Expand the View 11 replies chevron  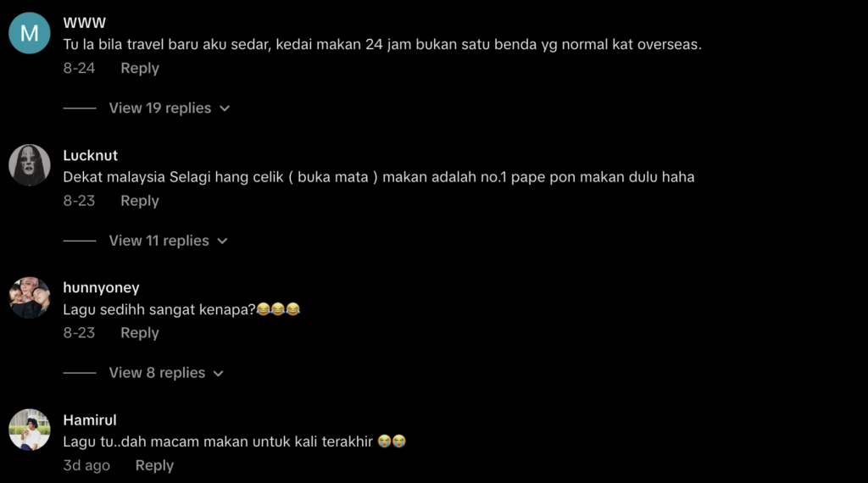point(222,241)
